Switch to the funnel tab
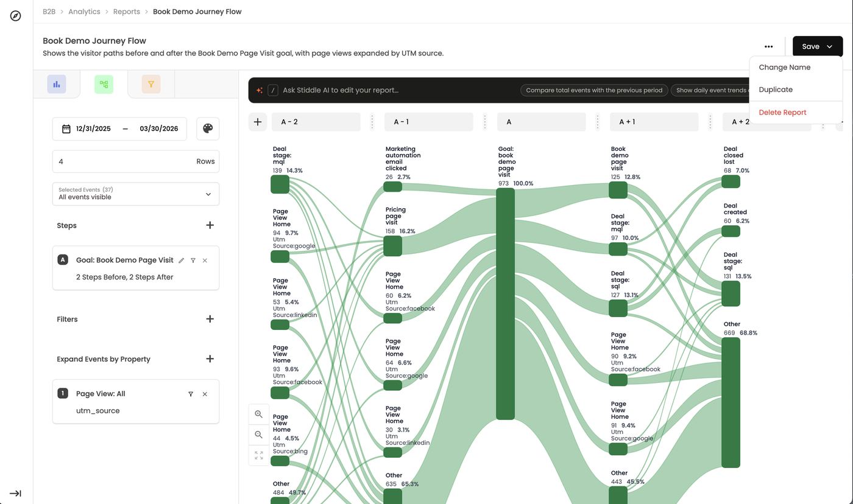Viewport: 853px width, 504px height. tap(151, 85)
